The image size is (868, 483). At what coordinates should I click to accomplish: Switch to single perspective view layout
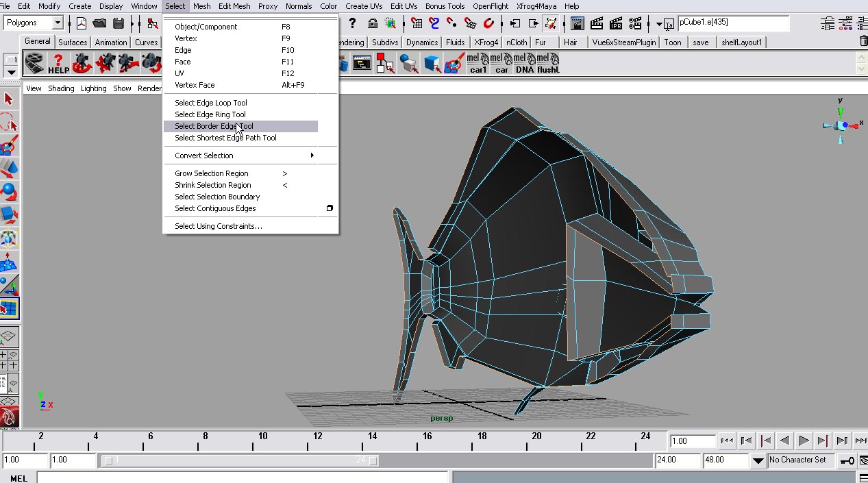point(9,336)
